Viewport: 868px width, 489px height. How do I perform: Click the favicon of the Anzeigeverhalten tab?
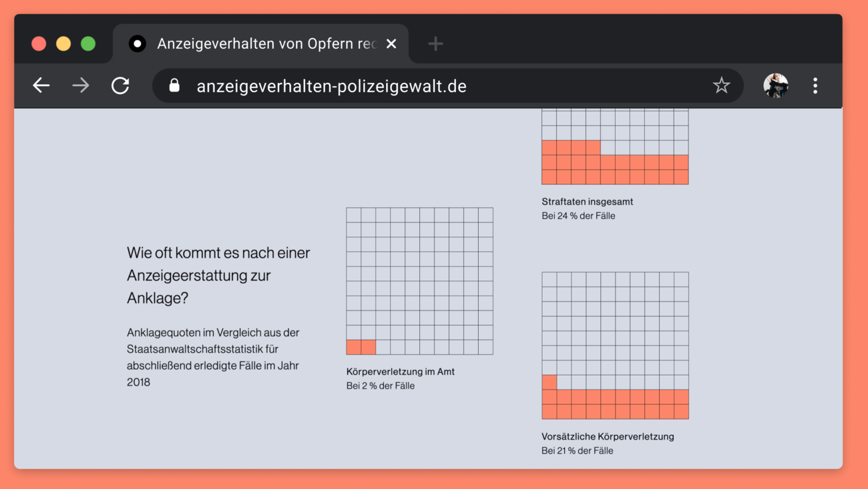tap(138, 44)
